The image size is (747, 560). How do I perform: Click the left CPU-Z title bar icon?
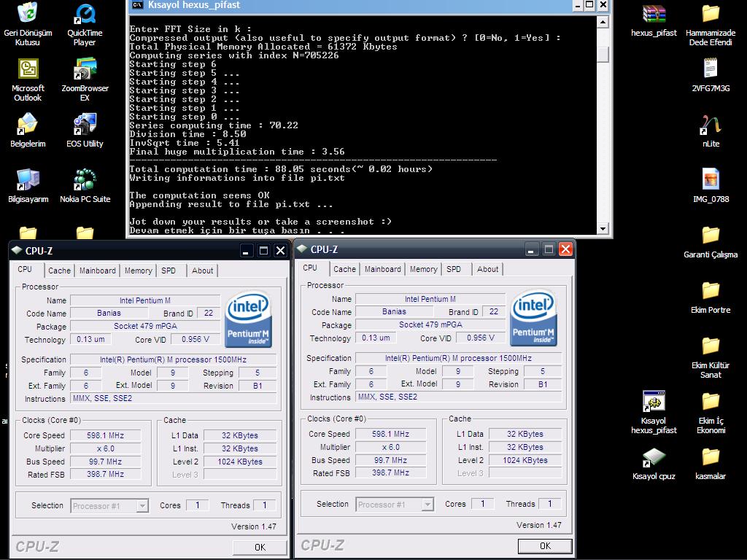(x=17, y=250)
